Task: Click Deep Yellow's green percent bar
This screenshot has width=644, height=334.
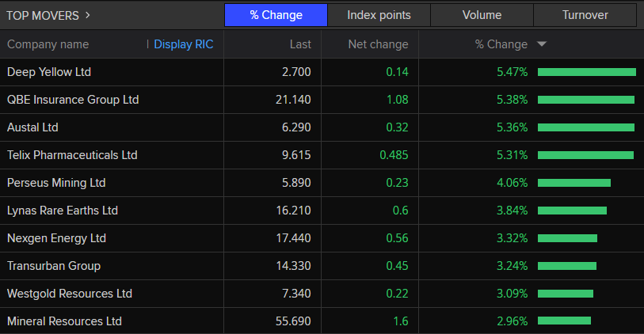Action: click(586, 72)
